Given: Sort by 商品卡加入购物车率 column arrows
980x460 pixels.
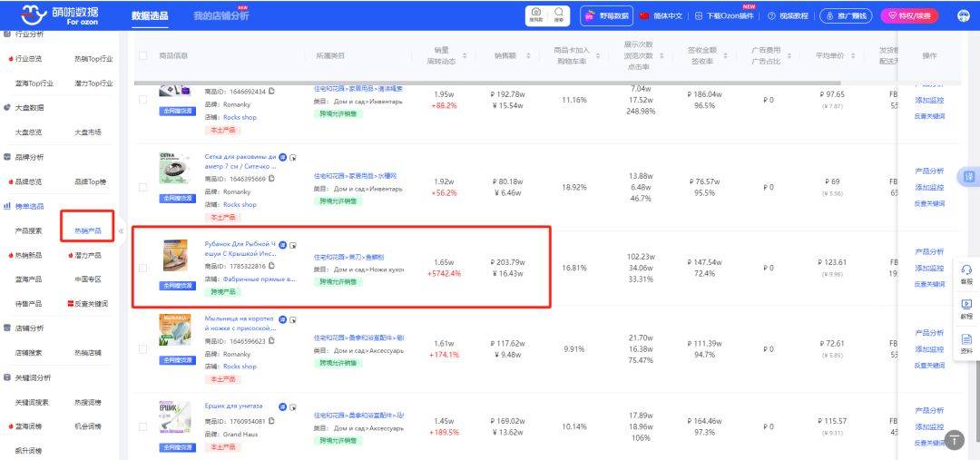Looking at the screenshot, I should [599, 55].
